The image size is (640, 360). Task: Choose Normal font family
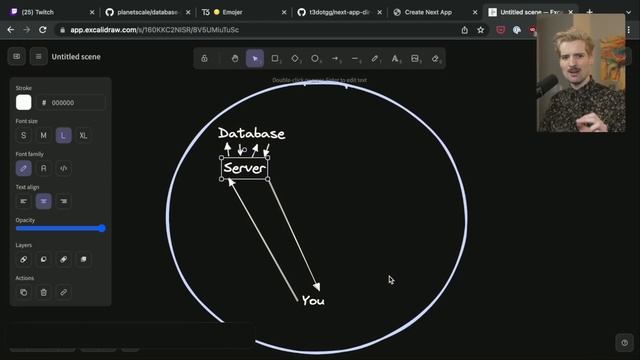click(43, 168)
